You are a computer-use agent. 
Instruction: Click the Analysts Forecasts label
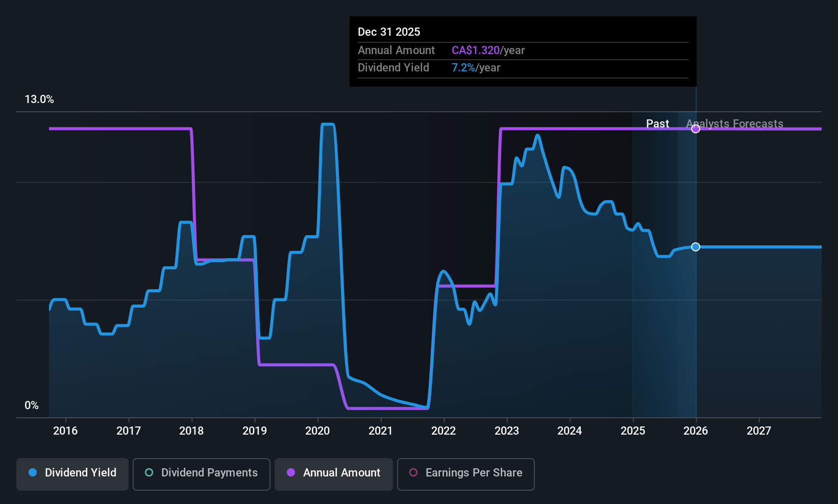[734, 124]
